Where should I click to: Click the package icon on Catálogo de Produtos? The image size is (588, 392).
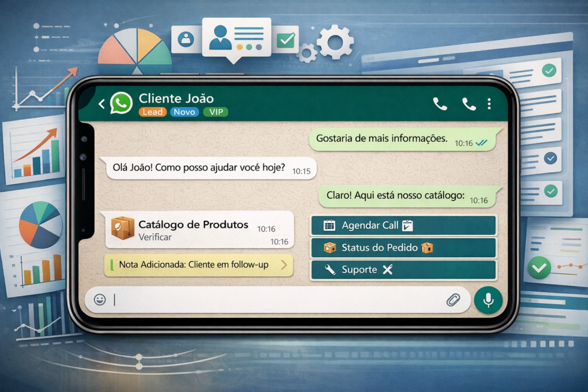pos(122,226)
